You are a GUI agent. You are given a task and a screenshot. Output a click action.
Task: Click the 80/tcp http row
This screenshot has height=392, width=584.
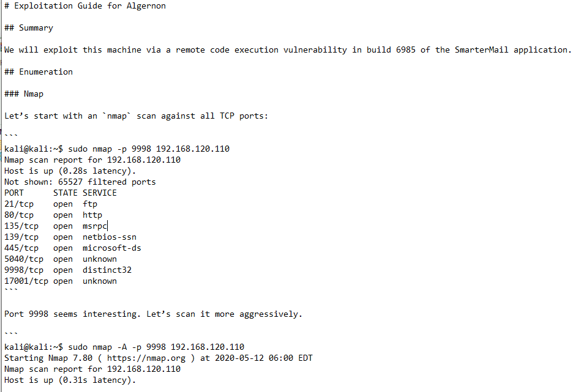pos(53,215)
